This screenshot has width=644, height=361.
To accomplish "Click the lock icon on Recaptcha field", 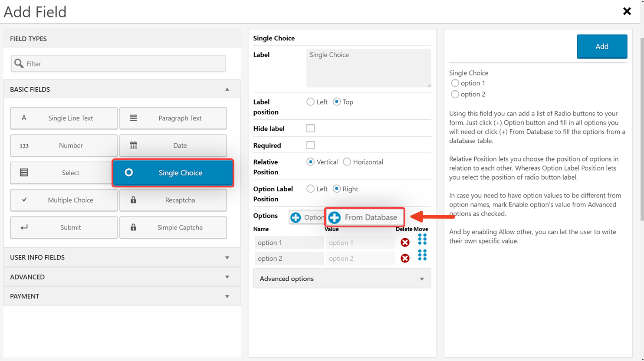I will [x=133, y=200].
